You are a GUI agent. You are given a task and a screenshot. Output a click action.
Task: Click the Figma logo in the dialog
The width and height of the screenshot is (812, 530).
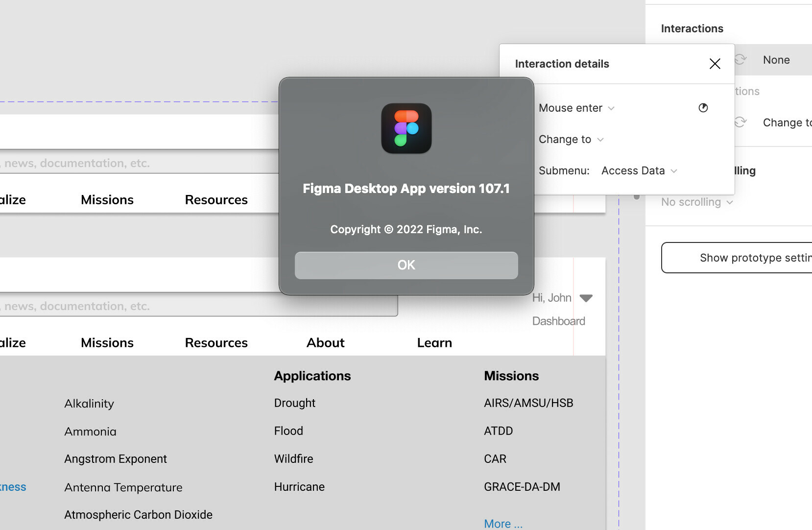pyautogui.click(x=406, y=128)
